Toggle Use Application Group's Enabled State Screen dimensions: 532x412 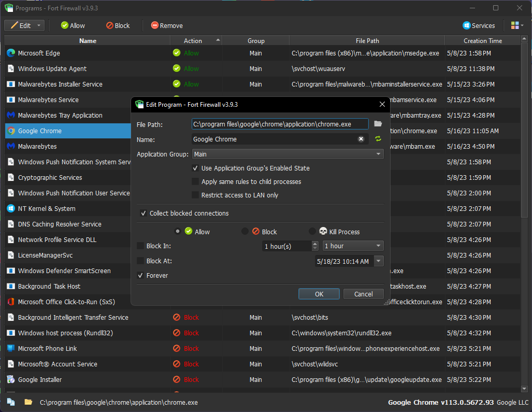coord(195,168)
